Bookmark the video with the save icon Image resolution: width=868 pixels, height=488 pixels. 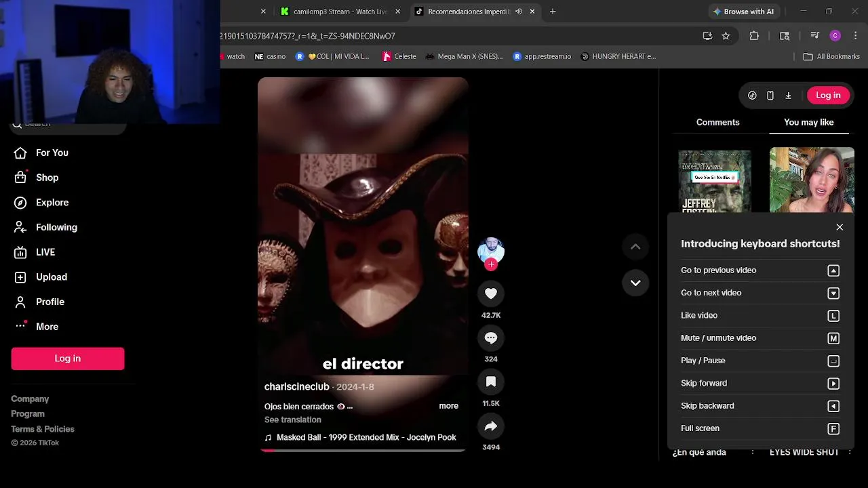coord(491,382)
